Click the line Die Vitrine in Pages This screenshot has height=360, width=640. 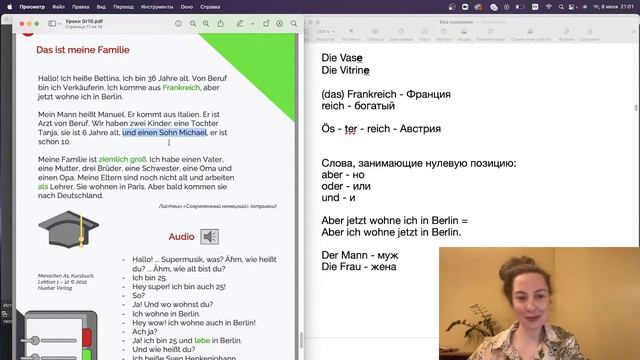345,70
